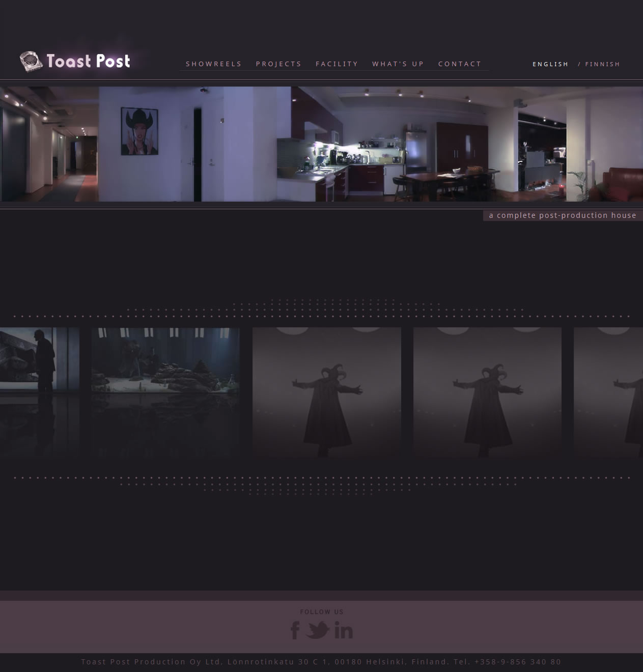Click the office panorama banner image
The width and height of the screenshot is (643, 672).
pyautogui.click(x=321, y=144)
